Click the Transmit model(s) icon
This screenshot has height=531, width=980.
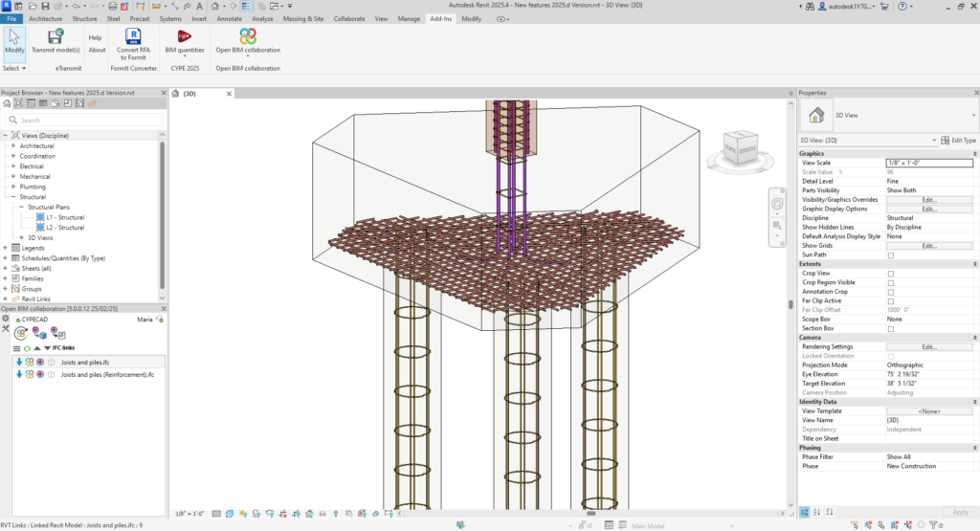56,36
